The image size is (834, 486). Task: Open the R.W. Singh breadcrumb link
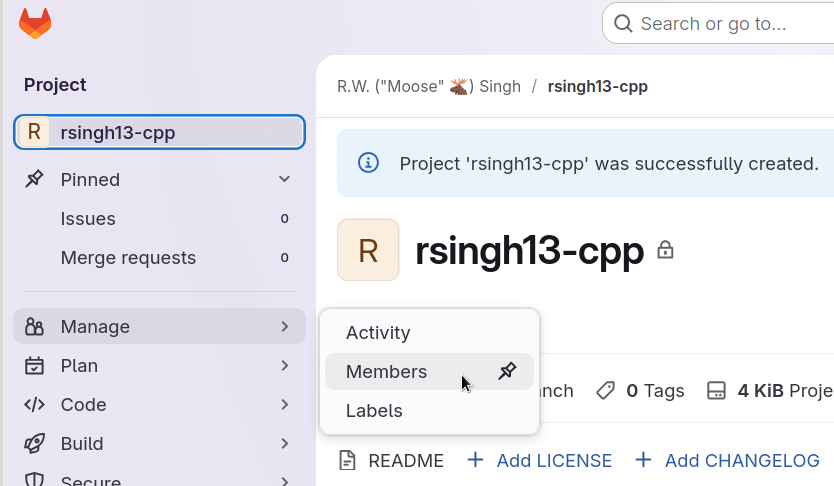click(429, 86)
